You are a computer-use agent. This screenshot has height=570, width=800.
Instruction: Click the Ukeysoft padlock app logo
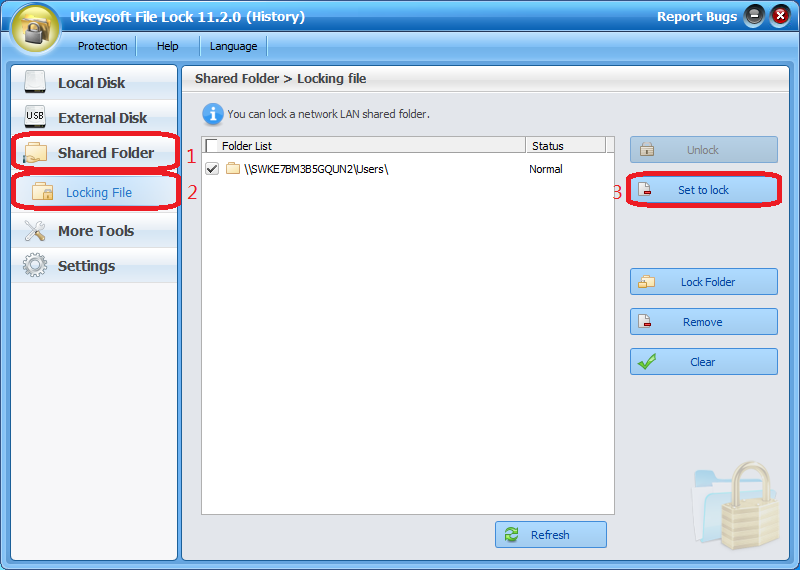35,29
